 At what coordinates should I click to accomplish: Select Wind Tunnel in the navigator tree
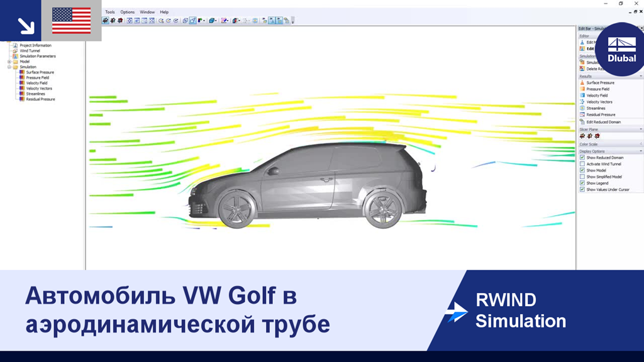coord(30,51)
